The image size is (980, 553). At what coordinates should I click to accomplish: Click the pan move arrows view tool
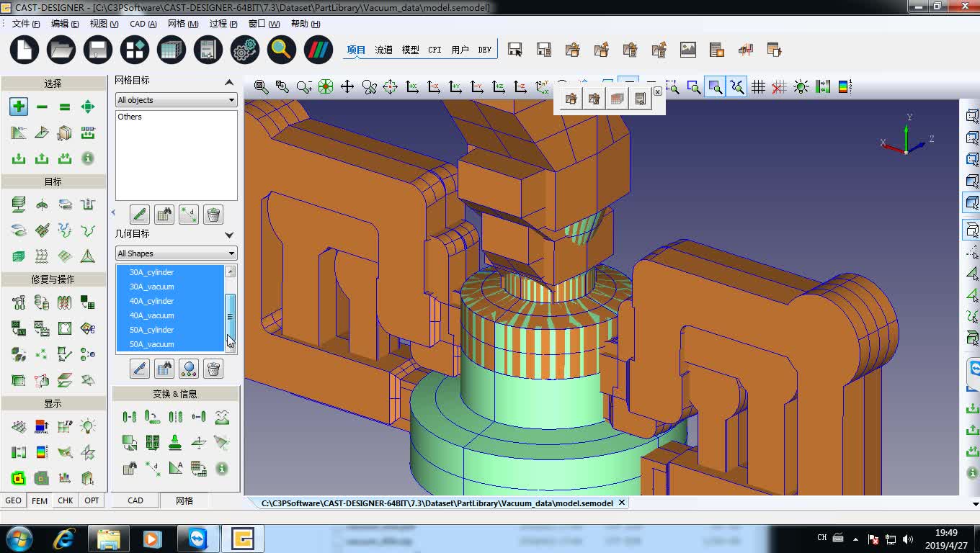[x=347, y=87]
